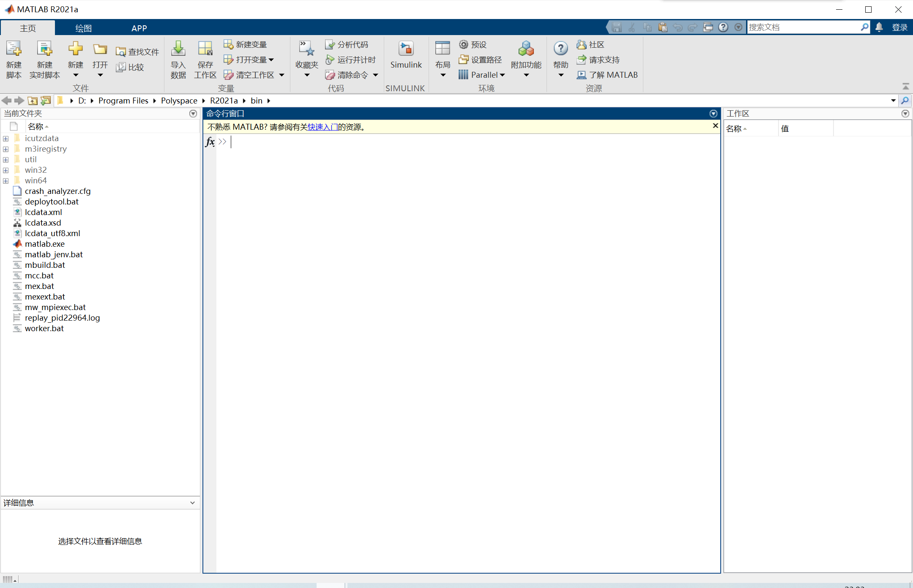Collapse the details (详细信息) panel
Screen dimensions: 913x588
[192, 503]
